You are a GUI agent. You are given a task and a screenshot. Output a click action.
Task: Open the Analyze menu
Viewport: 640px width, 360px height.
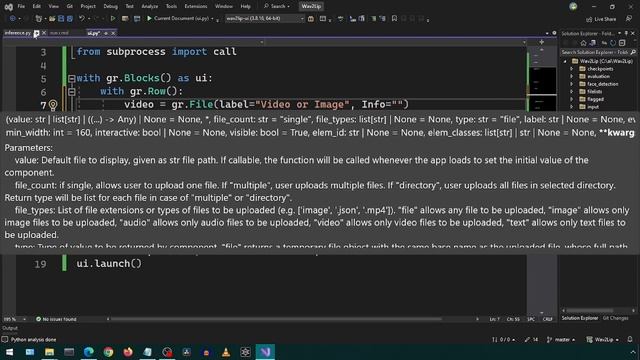point(149,7)
